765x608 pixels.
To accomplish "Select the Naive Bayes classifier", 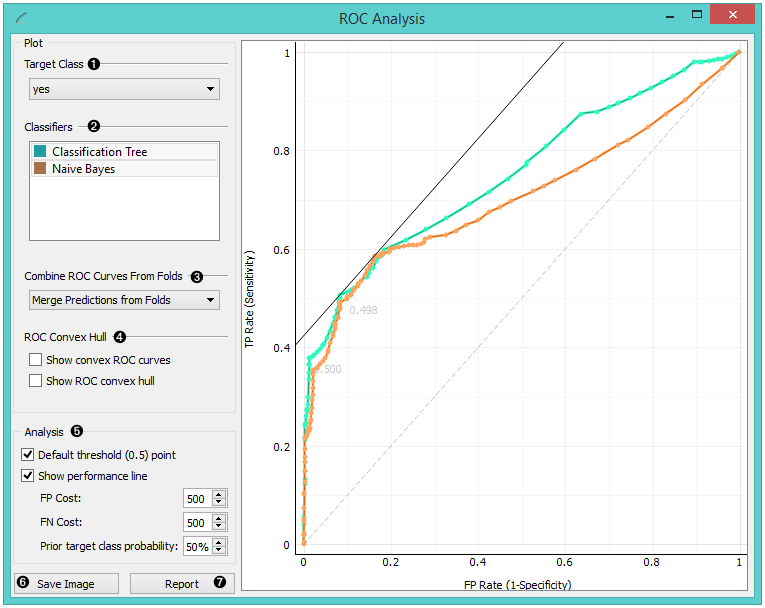I will 84,169.
